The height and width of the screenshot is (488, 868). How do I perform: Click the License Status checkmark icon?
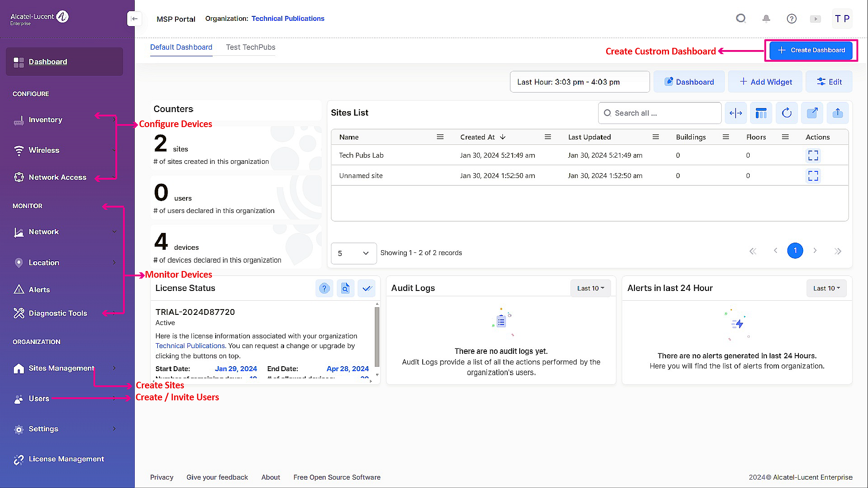366,288
